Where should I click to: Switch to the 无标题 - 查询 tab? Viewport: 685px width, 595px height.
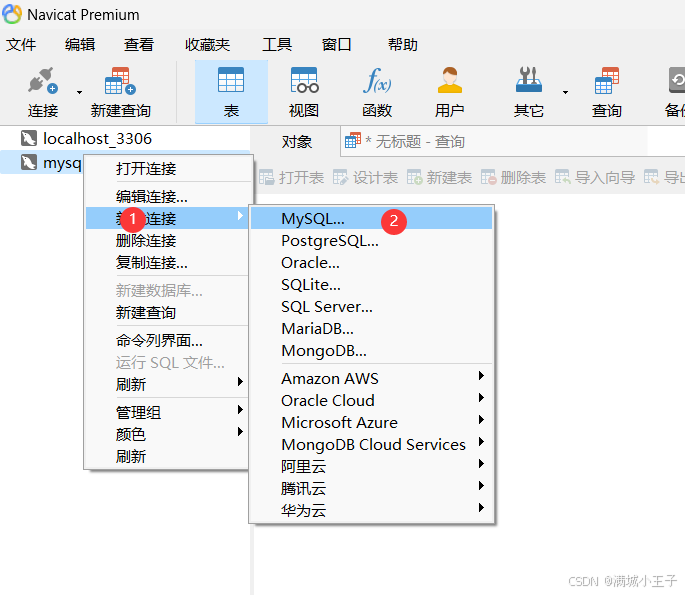[405, 142]
